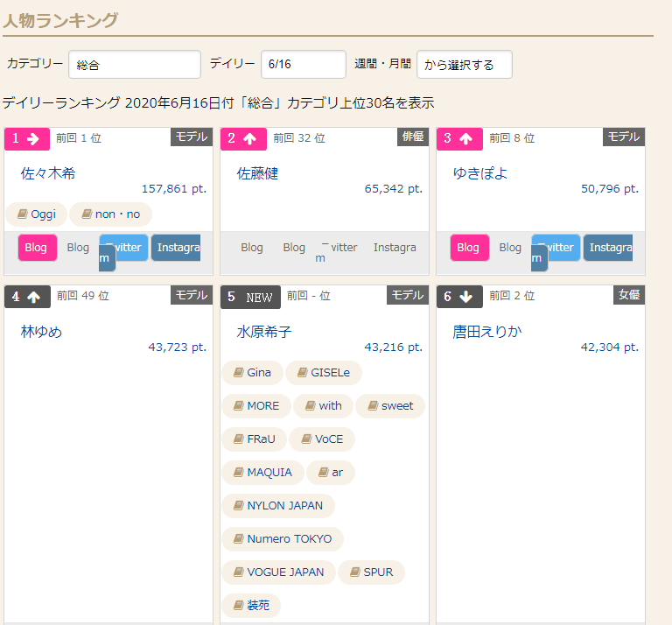Select the GISELe magazine tag
The image size is (672, 625).
pyautogui.click(x=324, y=373)
